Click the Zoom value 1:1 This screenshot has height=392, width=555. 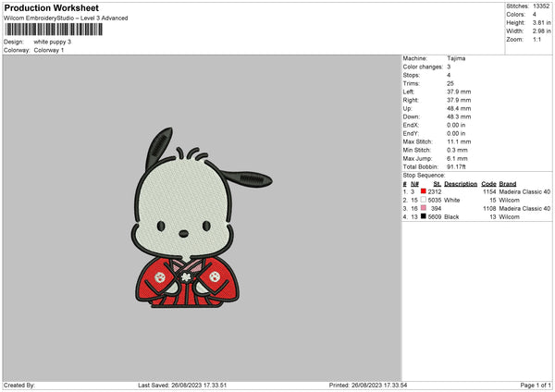536,40
